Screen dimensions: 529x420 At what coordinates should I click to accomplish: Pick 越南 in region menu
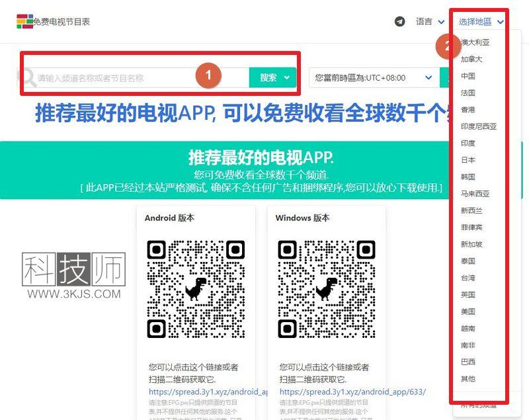pos(468,328)
